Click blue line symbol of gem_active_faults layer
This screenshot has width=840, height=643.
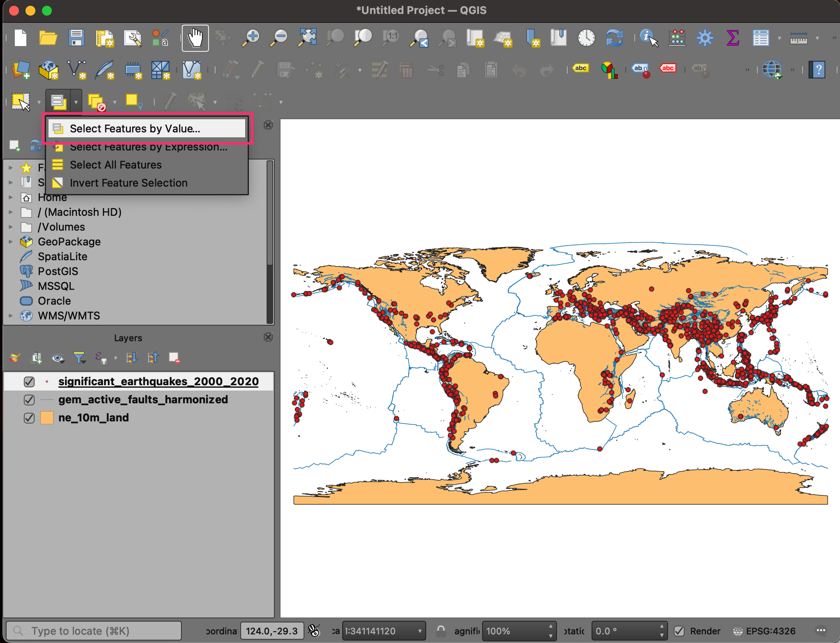tap(47, 400)
